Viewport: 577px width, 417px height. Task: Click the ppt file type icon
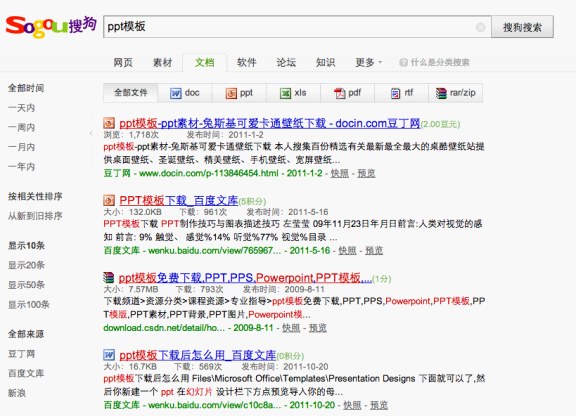pos(231,93)
